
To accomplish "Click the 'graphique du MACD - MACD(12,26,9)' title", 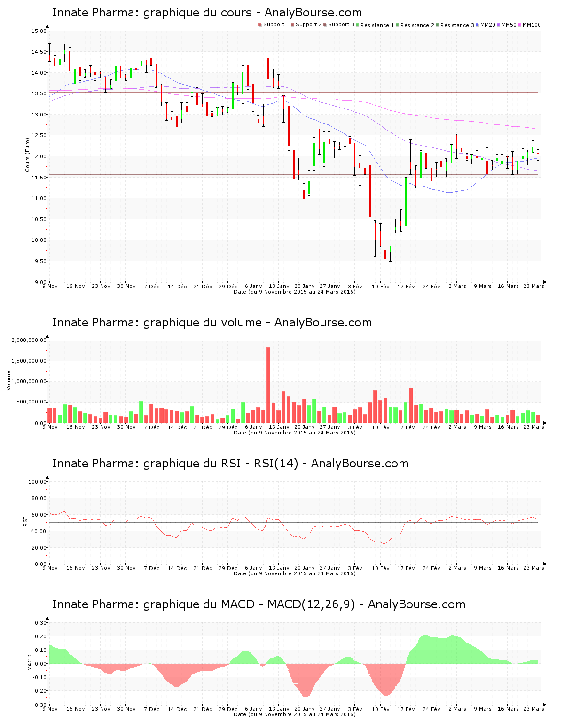I will click(258, 604).
